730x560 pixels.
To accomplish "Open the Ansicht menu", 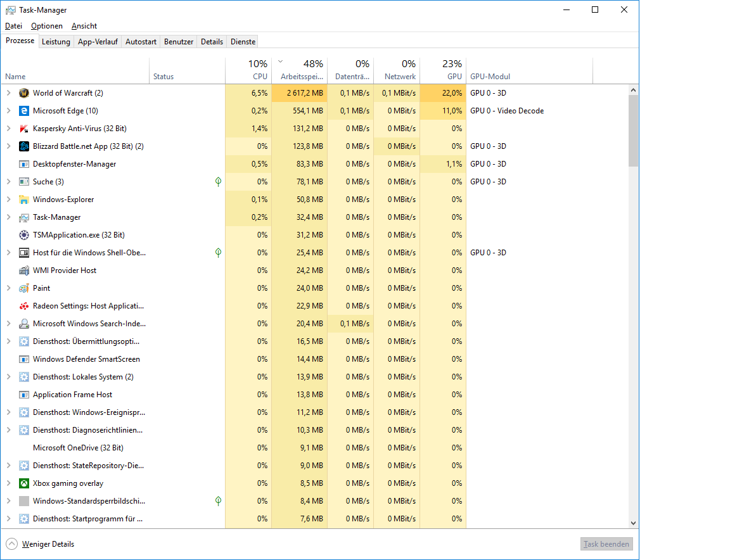I will pyautogui.click(x=84, y=26).
